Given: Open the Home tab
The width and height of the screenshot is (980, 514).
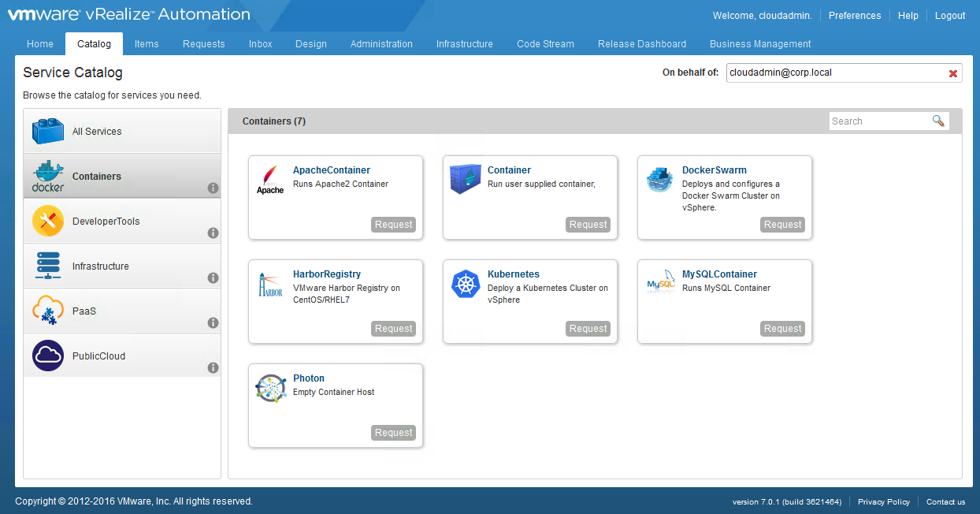Looking at the screenshot, I should click(x=40, y=44).
